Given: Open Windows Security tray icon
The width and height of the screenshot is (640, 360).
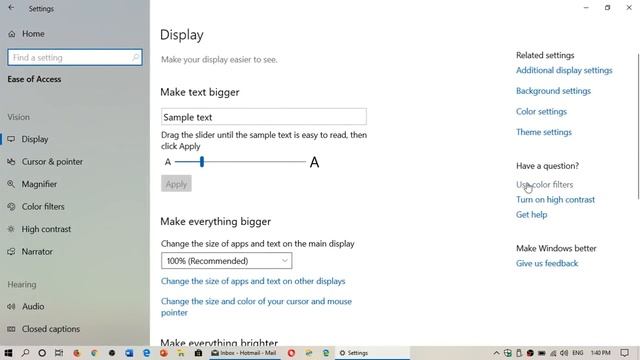Looking at the screenshot, I should (x=508, y=353).
